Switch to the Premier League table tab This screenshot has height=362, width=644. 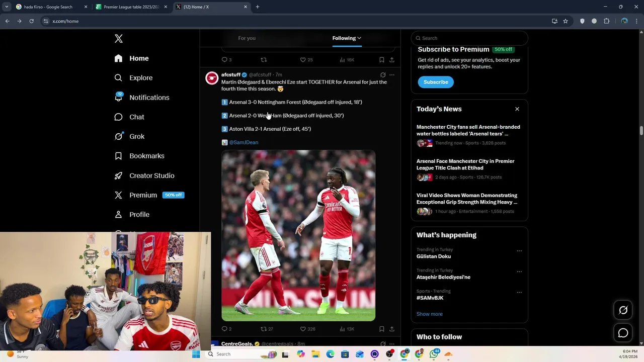pos(131,7)
